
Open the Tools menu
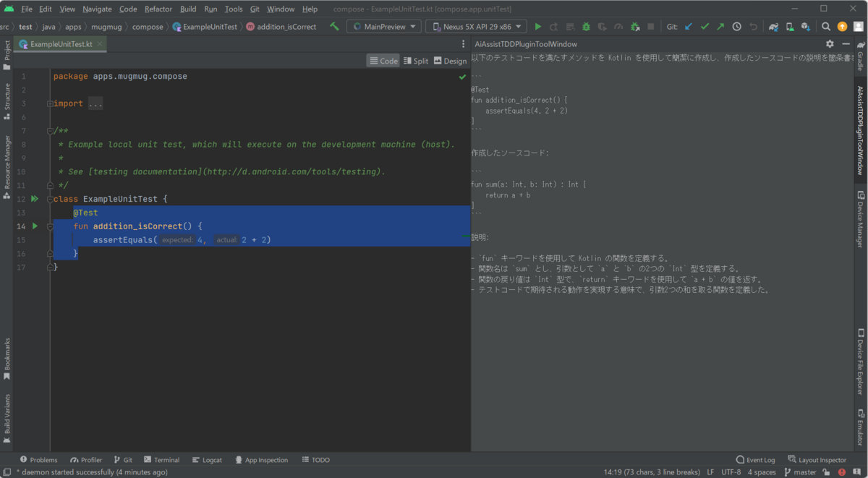[234, 9]
